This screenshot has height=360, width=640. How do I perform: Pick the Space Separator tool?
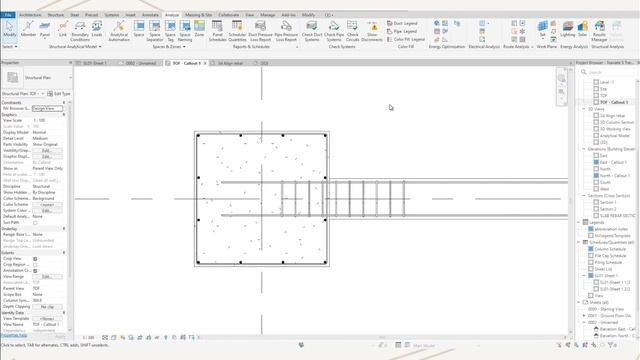click(x=155, y=31)
